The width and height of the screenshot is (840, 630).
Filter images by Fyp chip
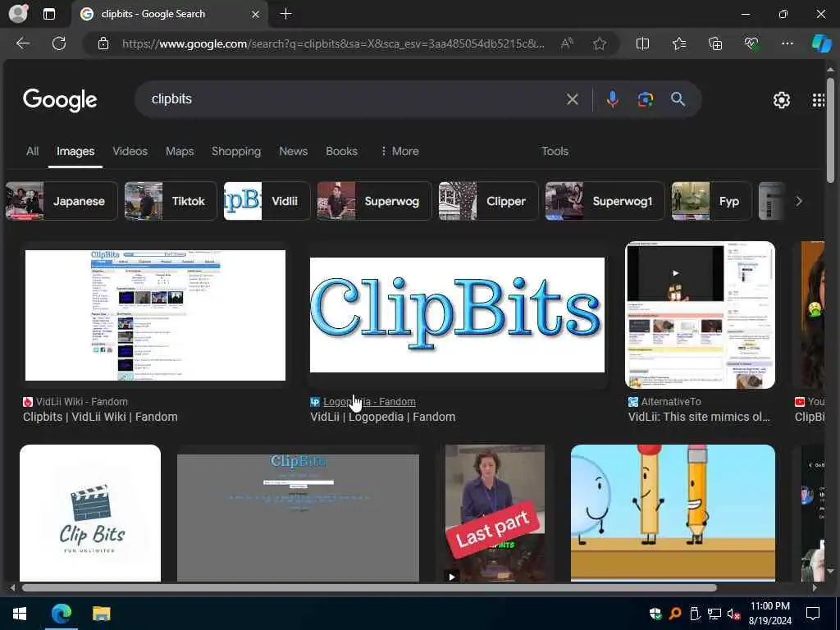click(711, 201)
